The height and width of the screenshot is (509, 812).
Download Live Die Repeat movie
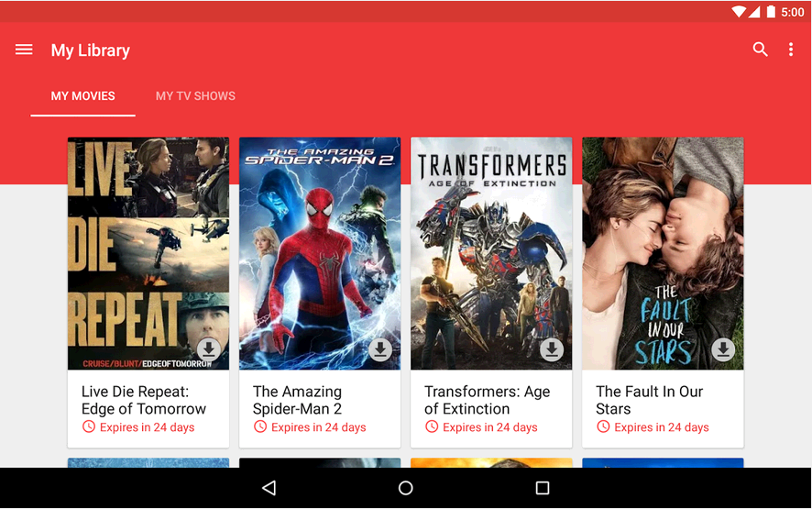tap(209, 349)
